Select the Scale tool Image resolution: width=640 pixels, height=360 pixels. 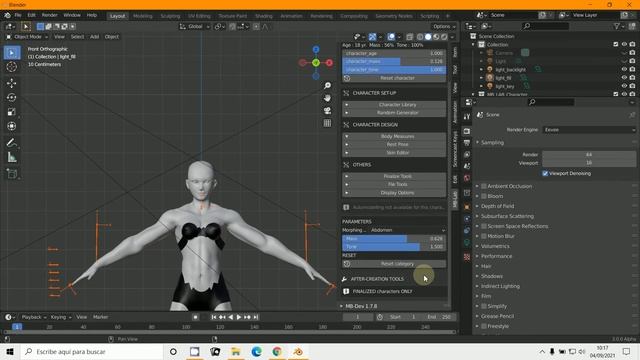pyautogui.click(x=11, y=112)
